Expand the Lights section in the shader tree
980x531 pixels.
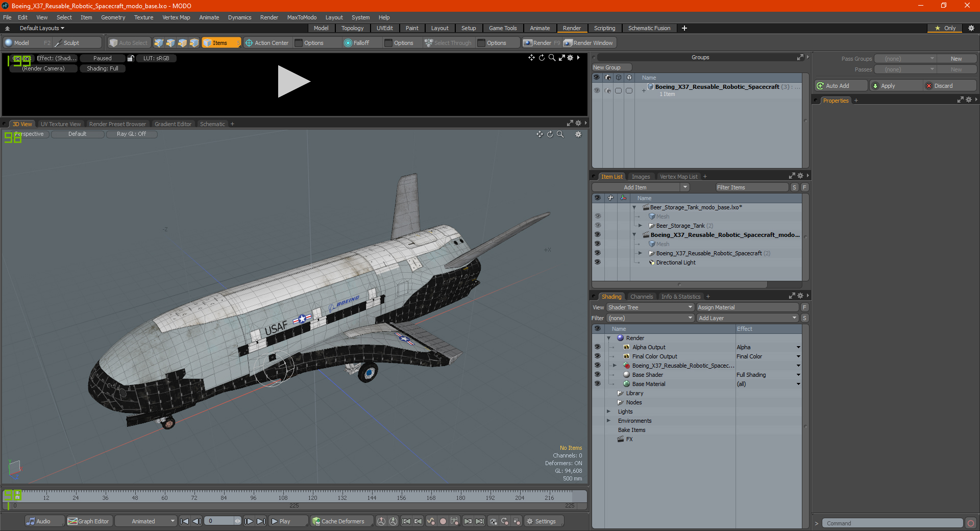(x=609, y=412)
